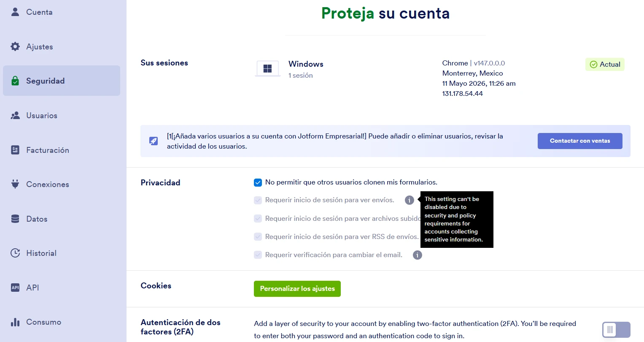Open the Datos section

tap(62, 219)
